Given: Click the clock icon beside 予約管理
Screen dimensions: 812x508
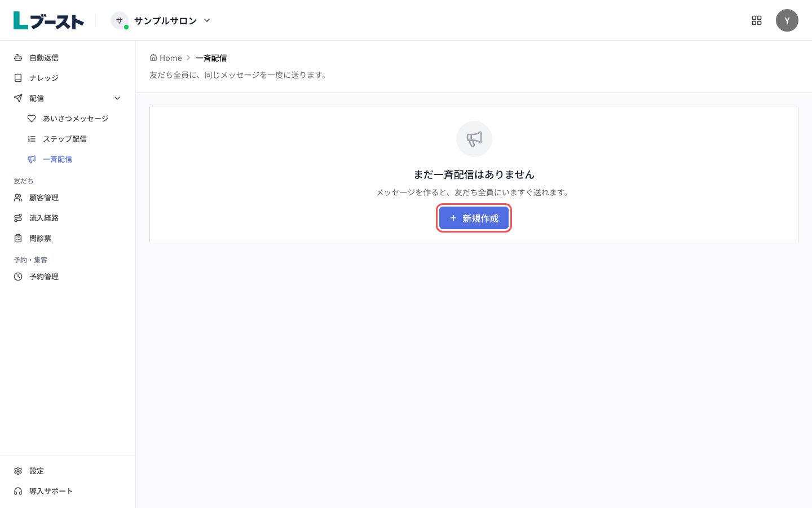Looking at the screenshot, I should pos(18,277).
